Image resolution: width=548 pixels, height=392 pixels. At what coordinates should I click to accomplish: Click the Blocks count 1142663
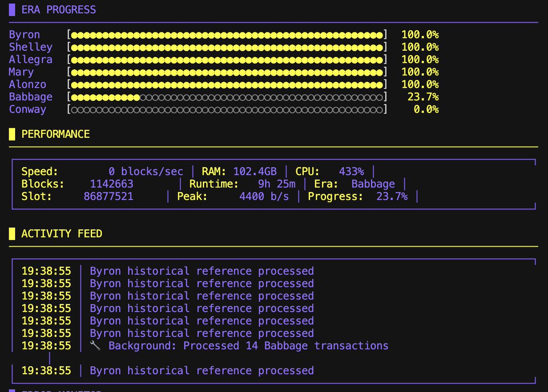click(112, 184)
